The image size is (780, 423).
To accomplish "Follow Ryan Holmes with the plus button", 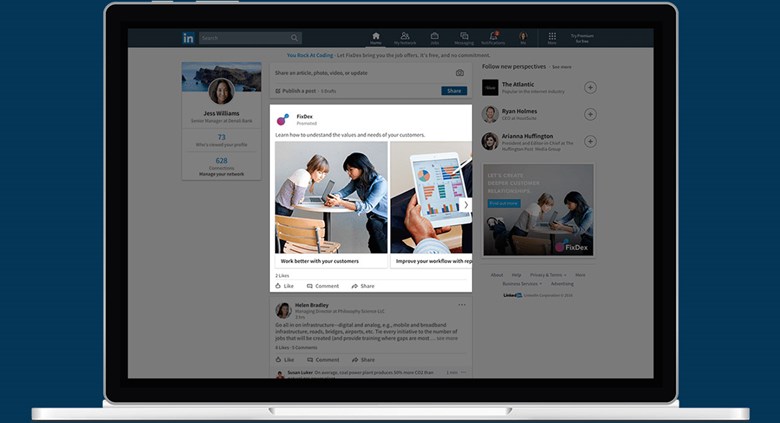I will [x=590, y=114].
